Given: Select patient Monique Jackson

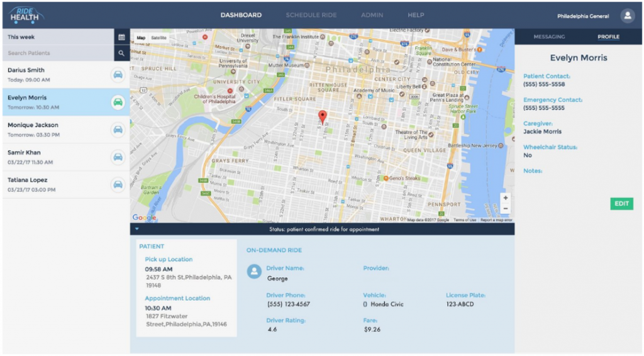Looking at the screenshot, I should pyautogui.click(x=66, y=130).
